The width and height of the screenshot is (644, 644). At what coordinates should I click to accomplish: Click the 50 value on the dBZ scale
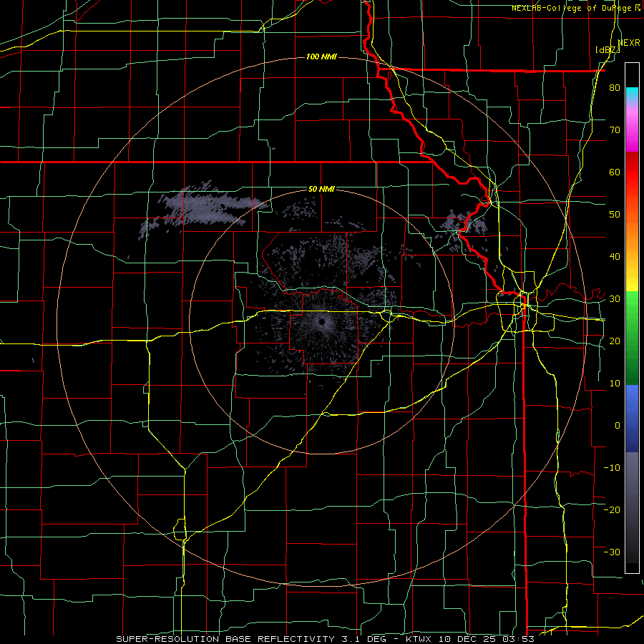615,215
